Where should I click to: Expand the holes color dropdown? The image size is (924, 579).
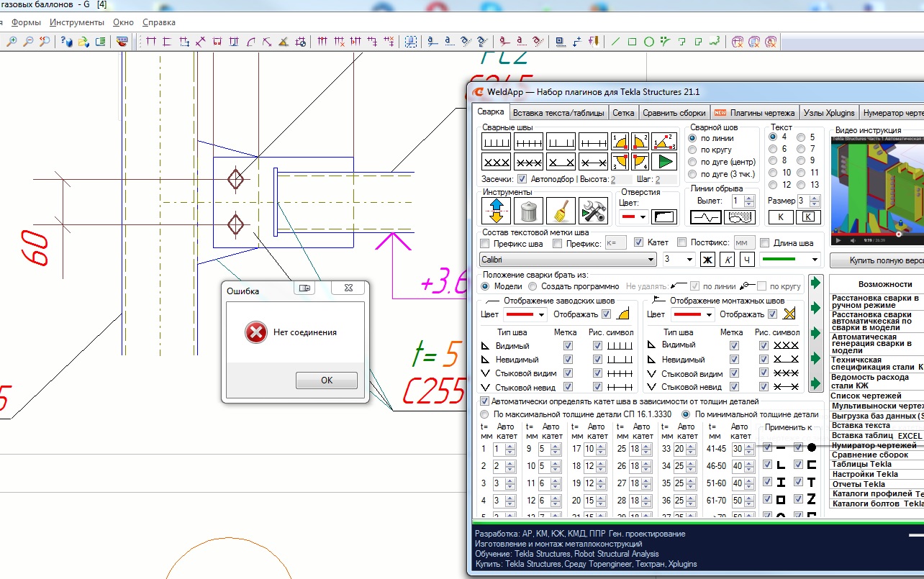tap(634, 216)
